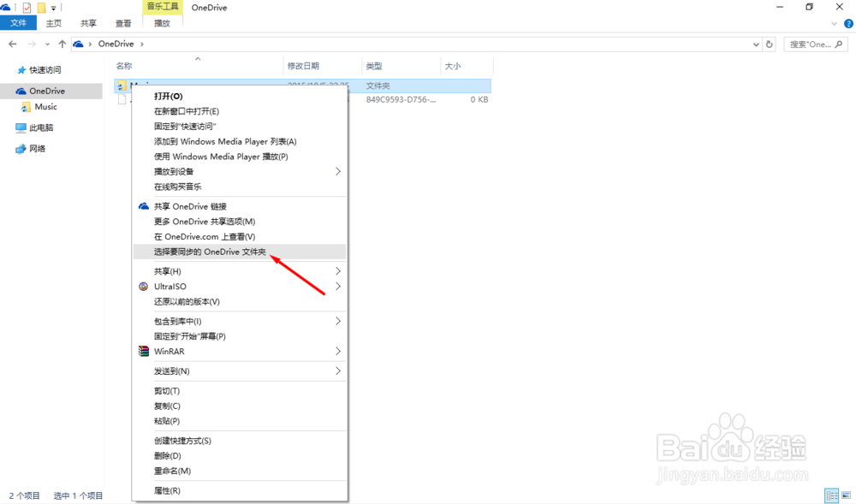Choose 选择要同步的 OneDrive 文件夹
The image size is (856, 504).
[x=239, y=252]
